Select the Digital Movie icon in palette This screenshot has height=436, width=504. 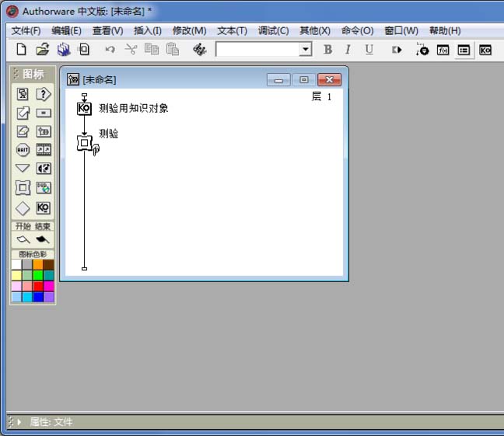click(44, 150)
